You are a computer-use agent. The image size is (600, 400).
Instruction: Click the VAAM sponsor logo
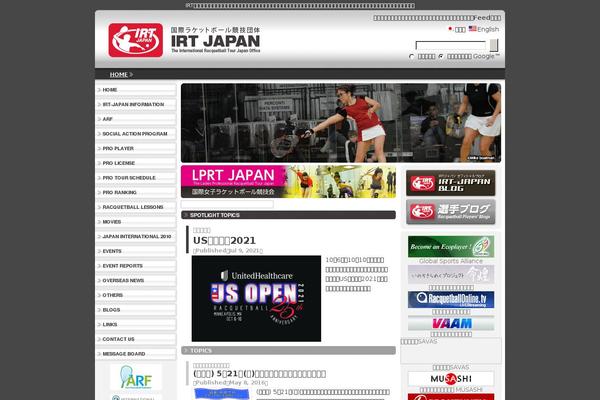coord(451,323)
